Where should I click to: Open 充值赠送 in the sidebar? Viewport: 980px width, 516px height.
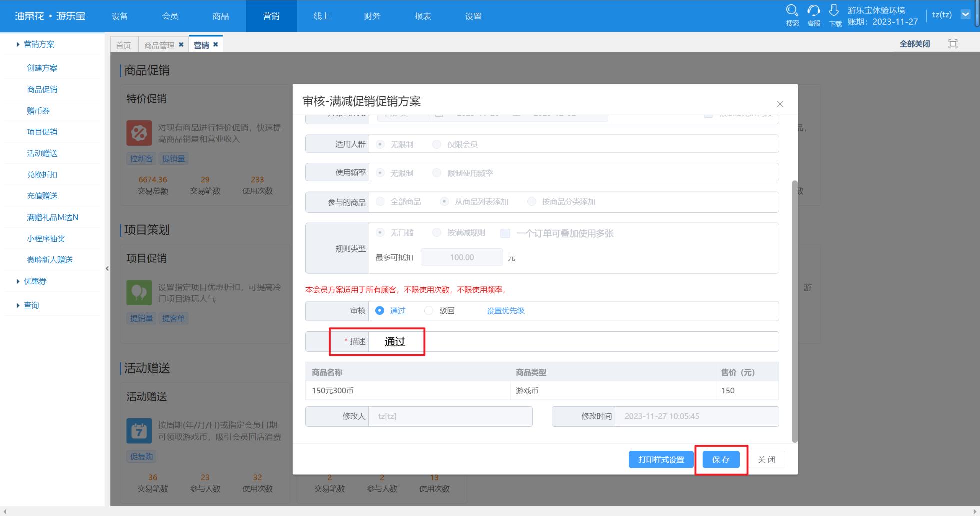(42, 196)
